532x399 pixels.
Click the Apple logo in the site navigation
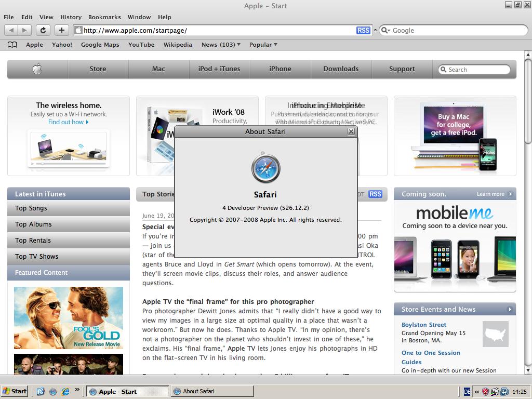point(37,69)
